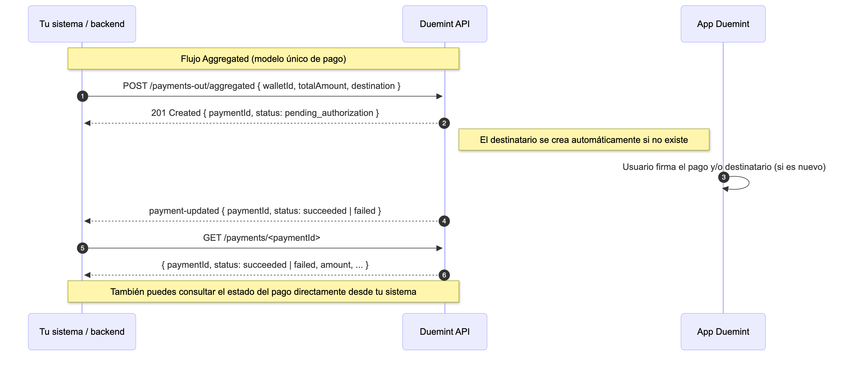Click the step 4 sequence number circle
This screenshot has height=373, width=868.
coord(444,221)
